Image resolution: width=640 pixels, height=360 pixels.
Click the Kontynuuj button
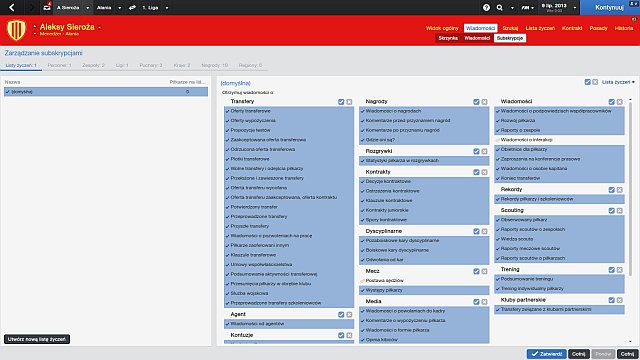tap(609, 7)
